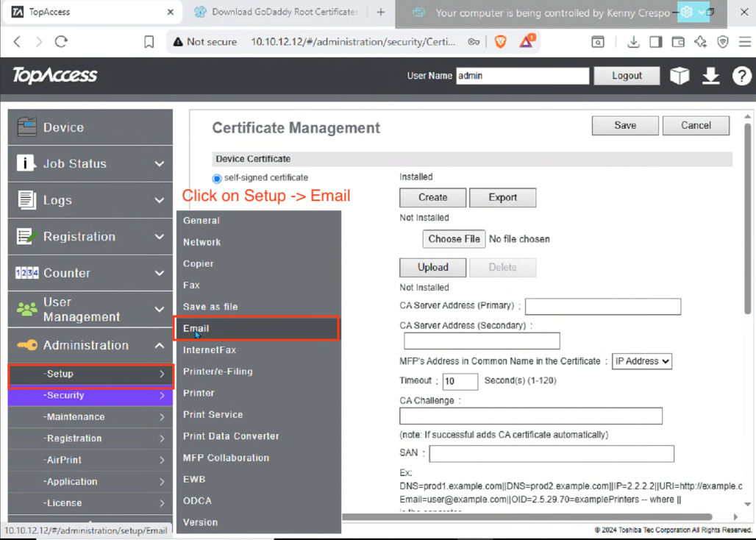Select the self-signed certificate radio button
Screen dimensions: 756x540
[x=217, y=178]
